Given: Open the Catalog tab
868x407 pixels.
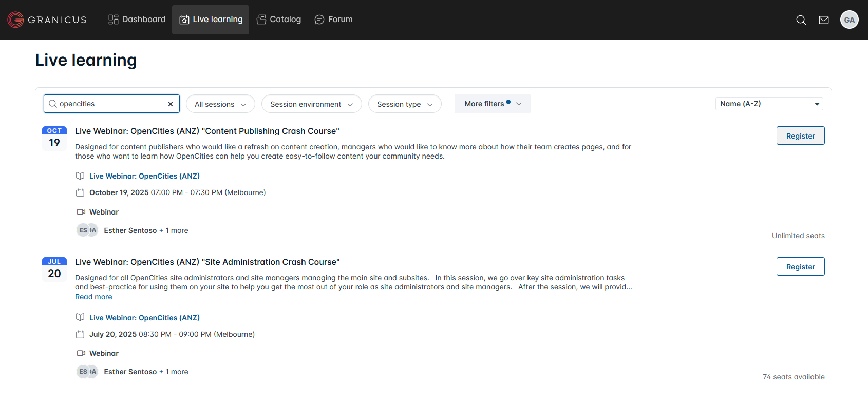Looking at the screenshot, I should tap(279, 20).
